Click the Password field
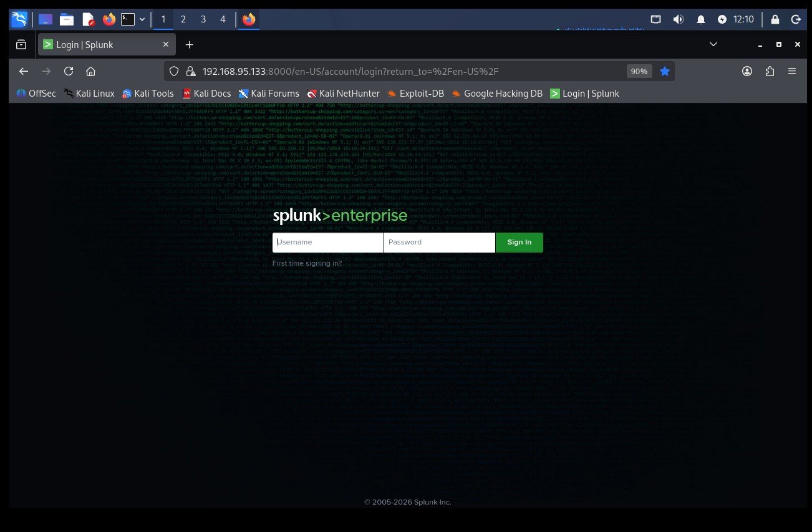The height and width of the screenshot is (532, 812). pyautogui.click(x=440, y=243)
